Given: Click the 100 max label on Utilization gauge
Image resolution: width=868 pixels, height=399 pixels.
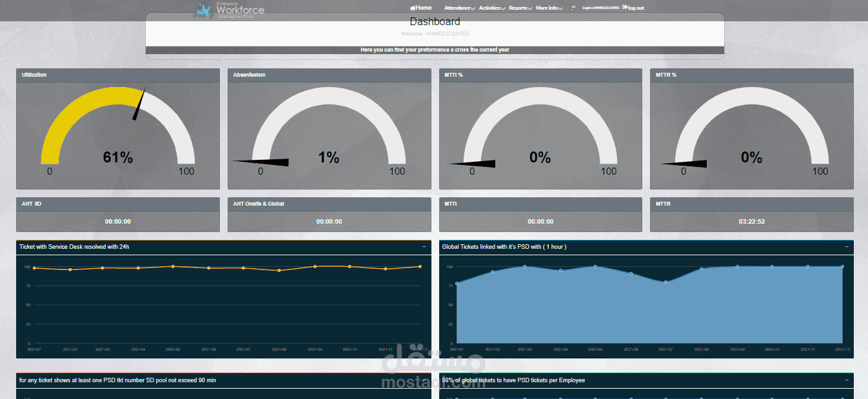Looking at the screenshot, I should pos(186,171).
